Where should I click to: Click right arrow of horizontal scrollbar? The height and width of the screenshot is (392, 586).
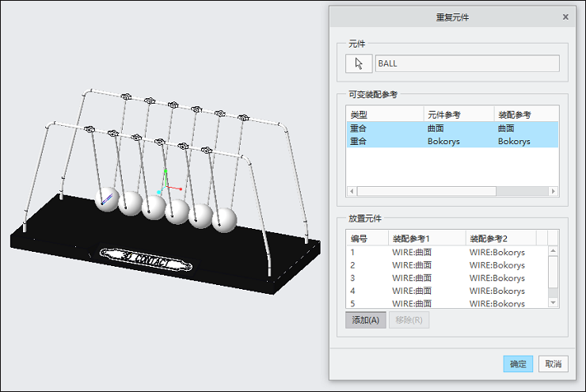click(554, 192)
